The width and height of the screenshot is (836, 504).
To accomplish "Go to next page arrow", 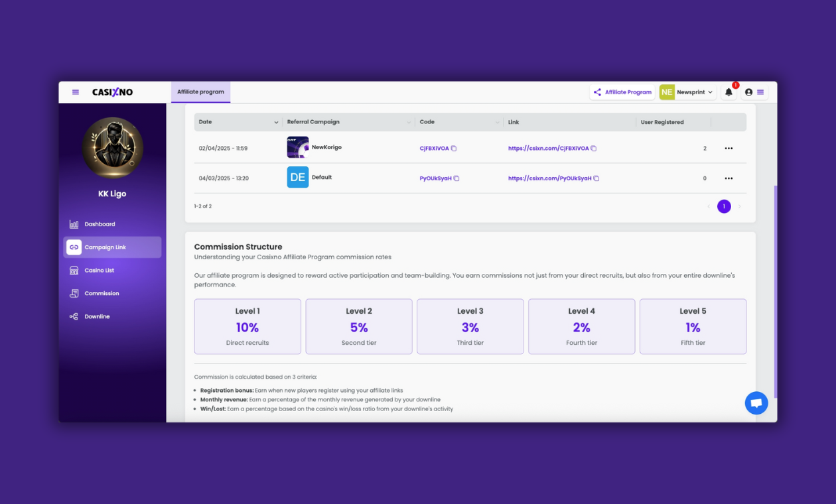I will [x=740, y=206].
